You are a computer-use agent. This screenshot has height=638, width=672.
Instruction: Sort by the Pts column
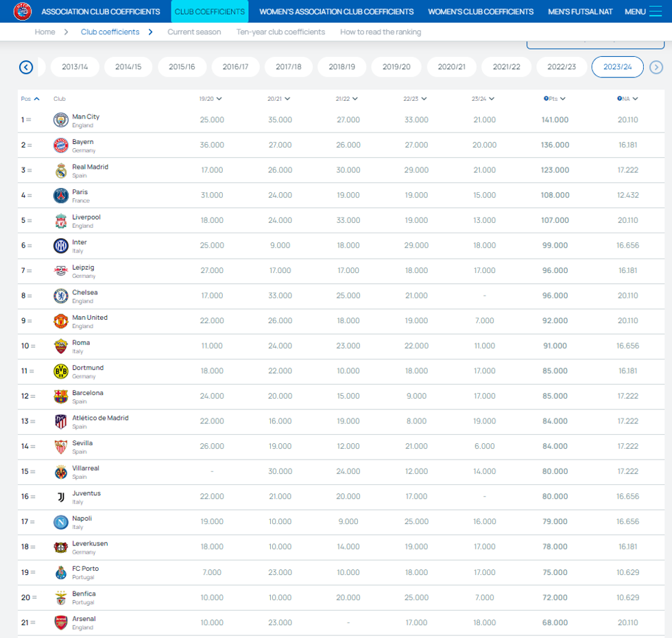(555, 99)
